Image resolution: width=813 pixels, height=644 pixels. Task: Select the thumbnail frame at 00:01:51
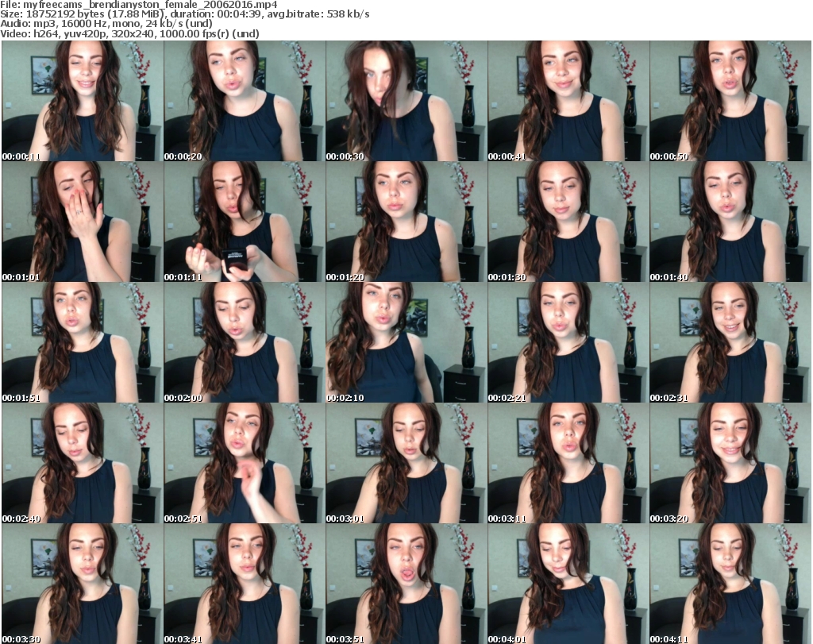(83, 343)
